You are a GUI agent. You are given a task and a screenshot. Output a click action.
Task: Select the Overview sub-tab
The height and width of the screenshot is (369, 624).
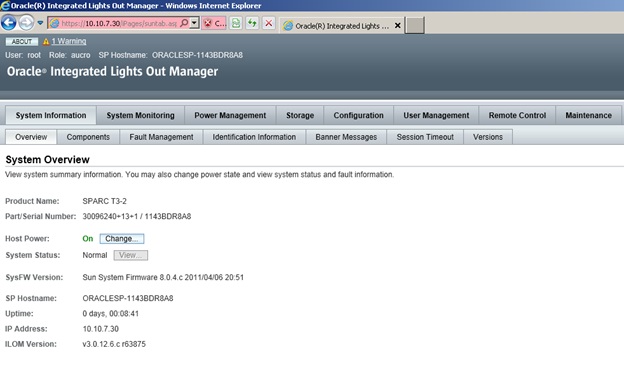[x=31, y=137]
